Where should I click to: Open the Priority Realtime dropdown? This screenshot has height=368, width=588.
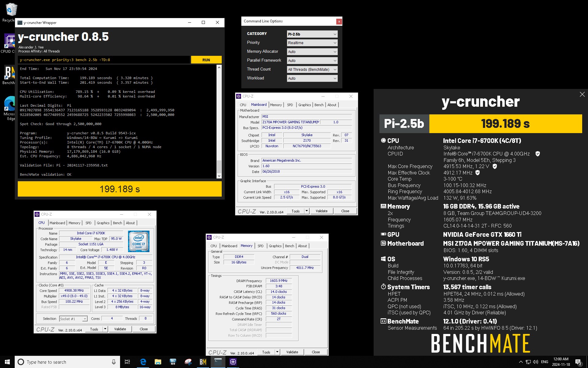click(312, 43)
